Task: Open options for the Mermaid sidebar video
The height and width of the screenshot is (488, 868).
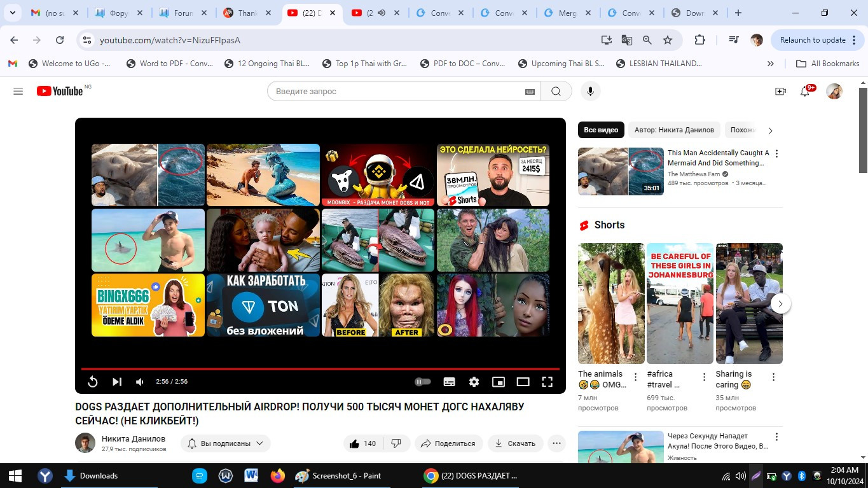Action: tap(776, 153)
